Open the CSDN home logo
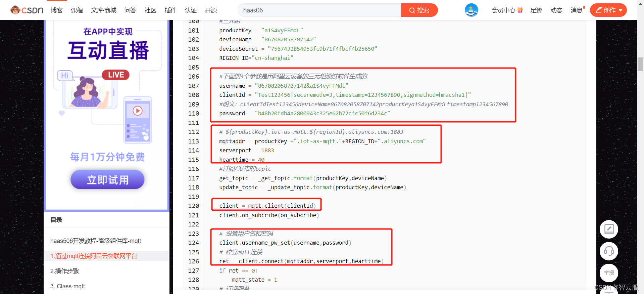This screenshot has width=644, height=294. click(x=27, y=10)
